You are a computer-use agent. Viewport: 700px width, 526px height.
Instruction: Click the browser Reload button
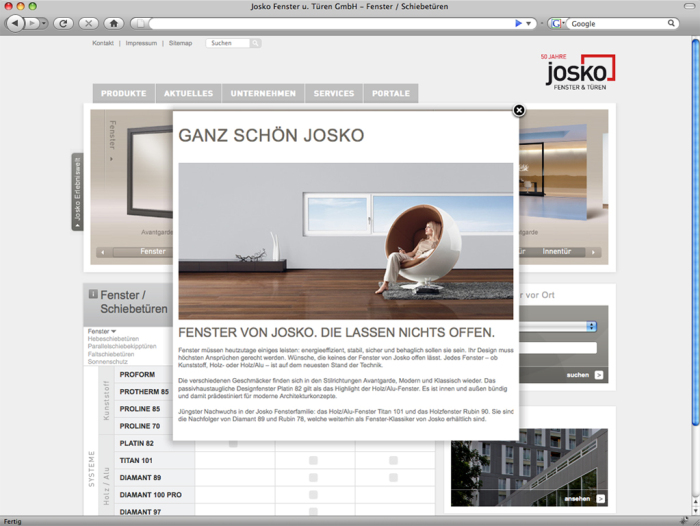click(63, 23)
